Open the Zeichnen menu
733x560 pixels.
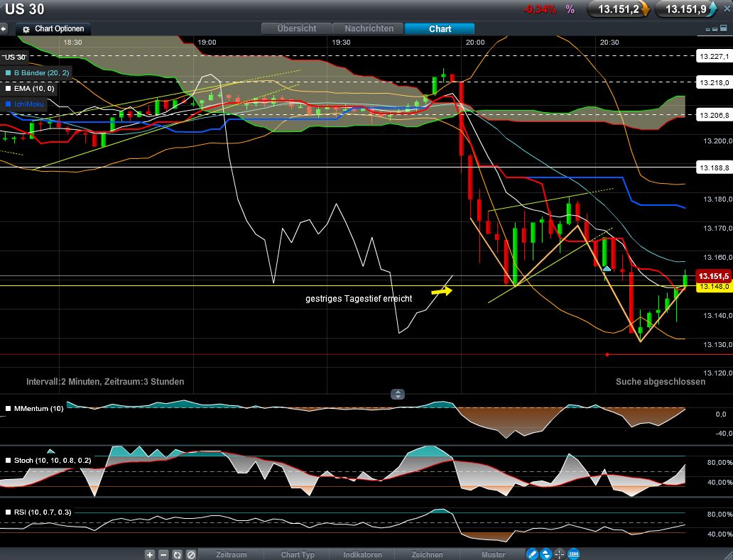point(428,554)
